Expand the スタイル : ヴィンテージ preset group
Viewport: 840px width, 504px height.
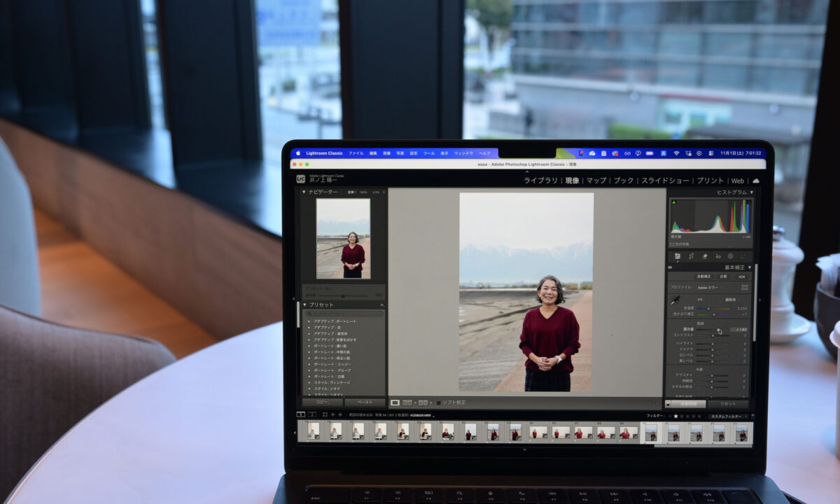[309, 383]
